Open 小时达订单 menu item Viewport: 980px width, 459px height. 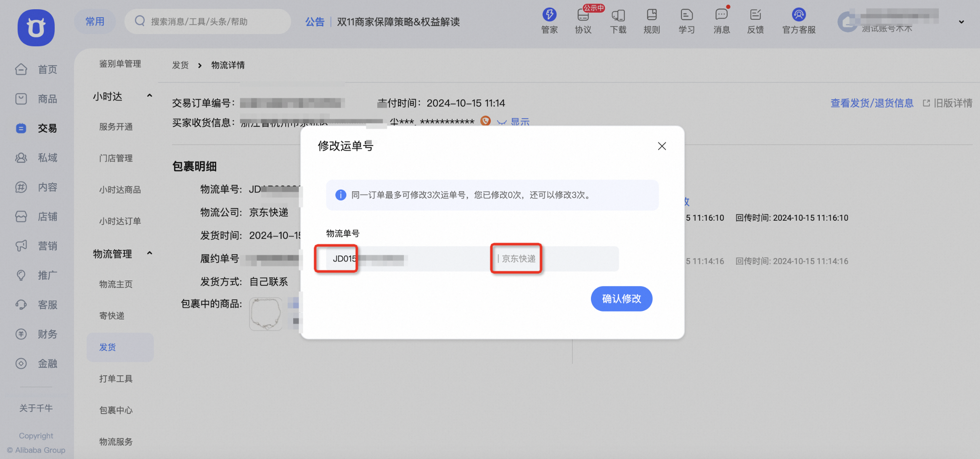click(120, 222)
